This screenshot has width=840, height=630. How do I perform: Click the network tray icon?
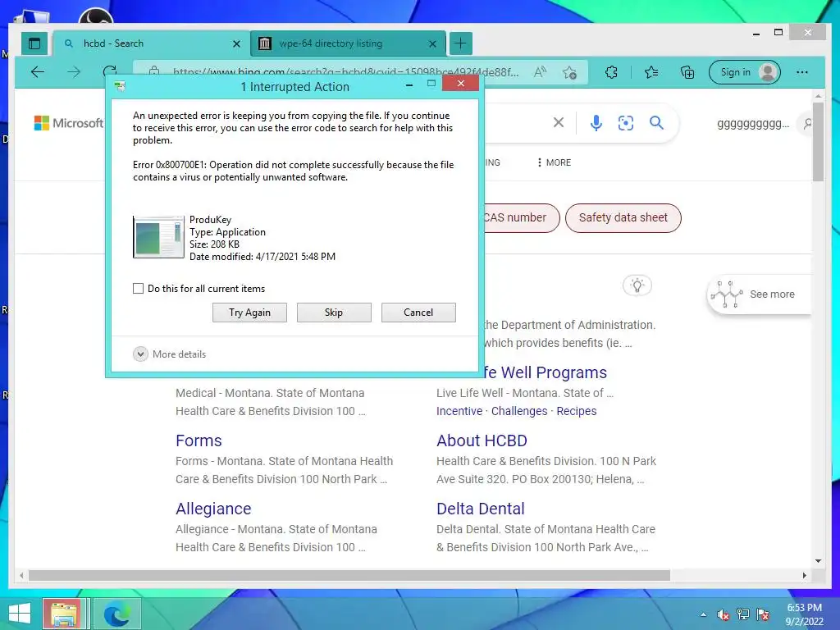[x=743, y=614]
